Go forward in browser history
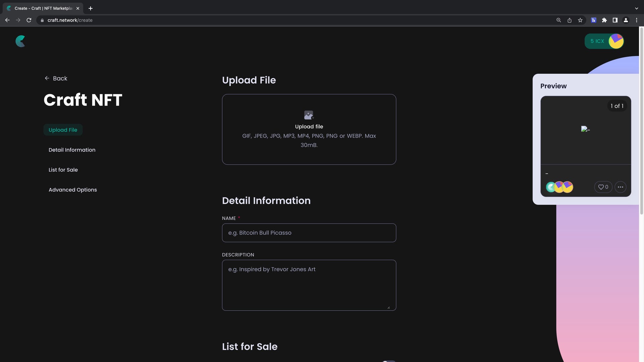The height and width of the screenshot is (362, 644). [18, 20]
